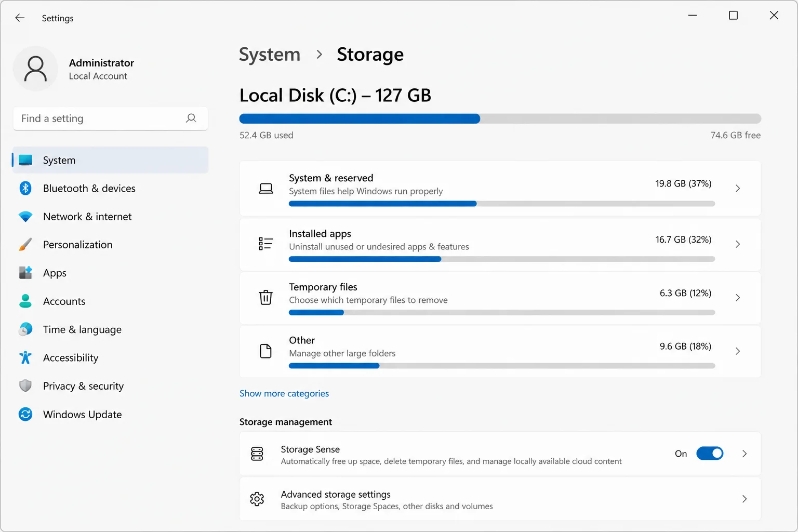Image resolution: width=798 pixels, height=532 pixels.
Task: Click the 6.3 GB (12%) value
Action: pos(685,293)
